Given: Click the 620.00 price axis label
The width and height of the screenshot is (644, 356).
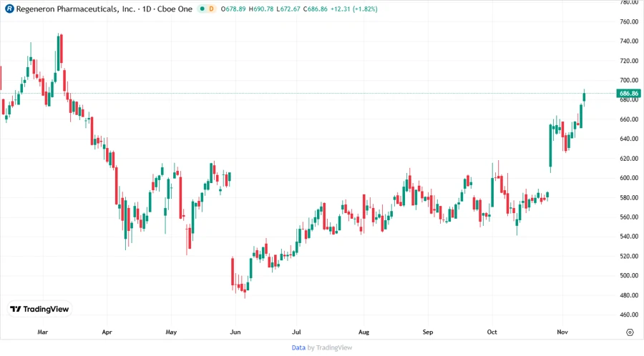Looking at the screenshot, I should (x=629, y=158).
